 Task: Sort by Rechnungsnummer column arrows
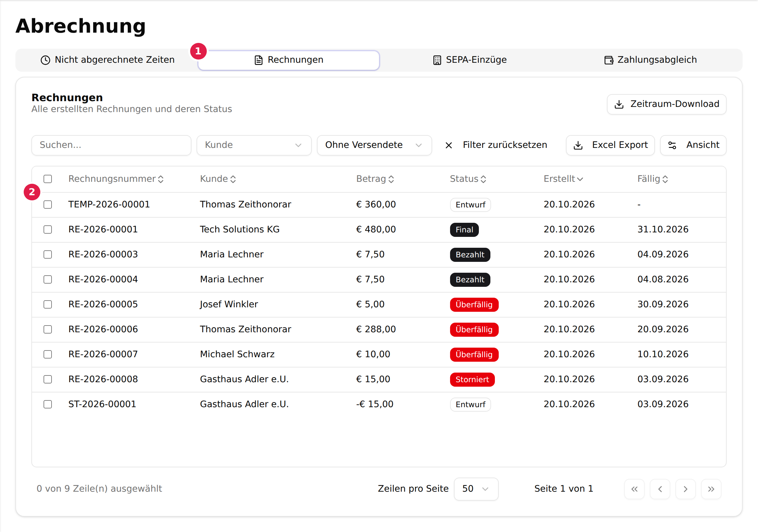[160, 179]
